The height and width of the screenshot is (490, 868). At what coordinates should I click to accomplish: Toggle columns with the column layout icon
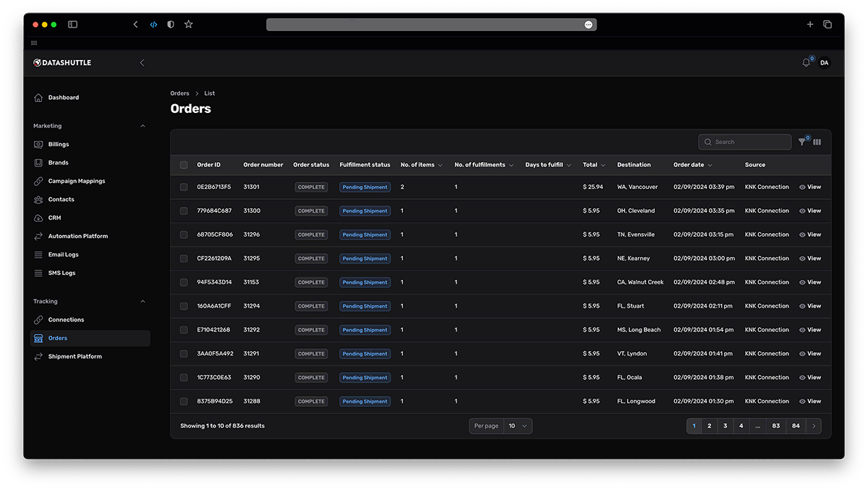tap(817, 143)
